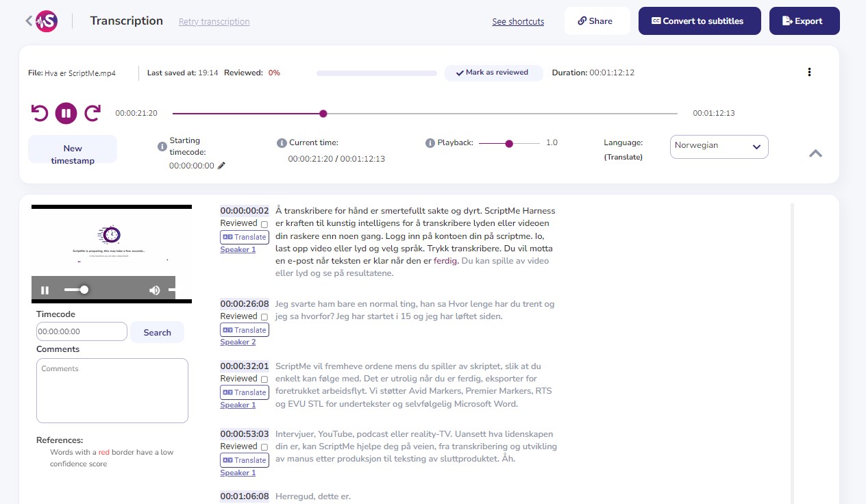Click the Retry transcription link

214,21
